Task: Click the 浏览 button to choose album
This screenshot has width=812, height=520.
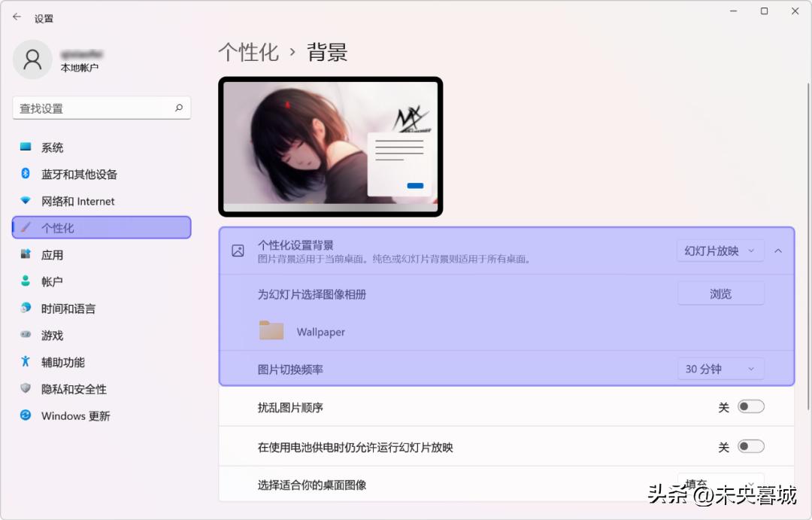Action: pos(720,293)
